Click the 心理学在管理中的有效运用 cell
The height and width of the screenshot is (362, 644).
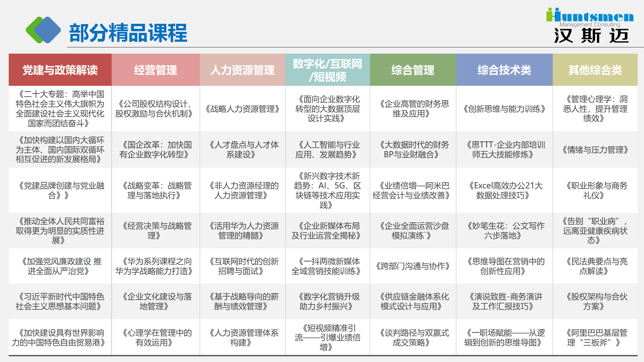(x=156, y=337)
